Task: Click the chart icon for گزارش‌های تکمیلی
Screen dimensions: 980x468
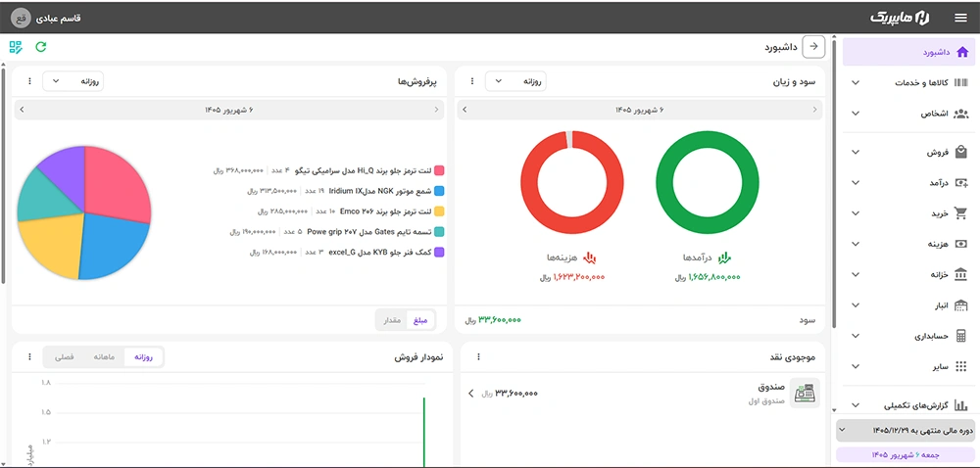Action: pos(961,405)
